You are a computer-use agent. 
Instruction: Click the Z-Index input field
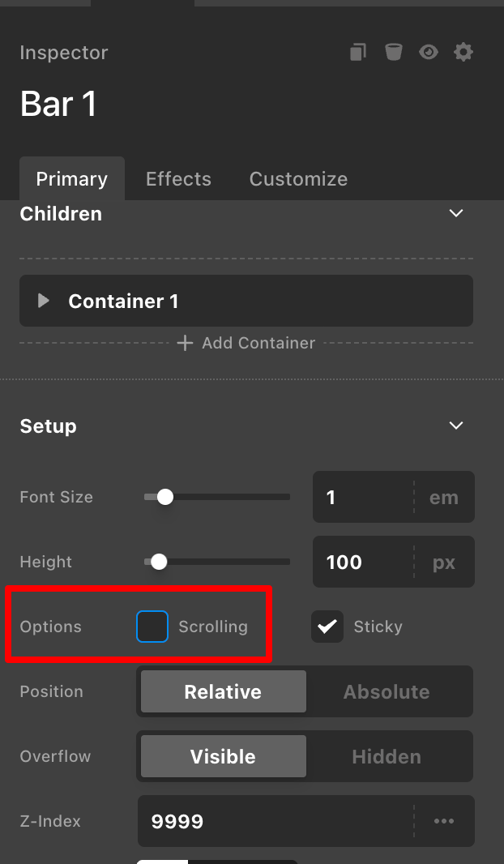[x=275, y=821]
